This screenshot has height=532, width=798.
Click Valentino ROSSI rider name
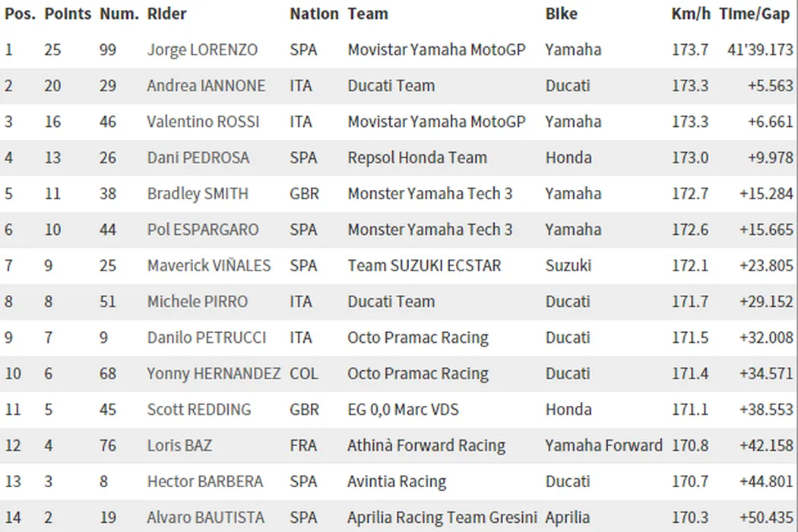[x=203, y=122]
